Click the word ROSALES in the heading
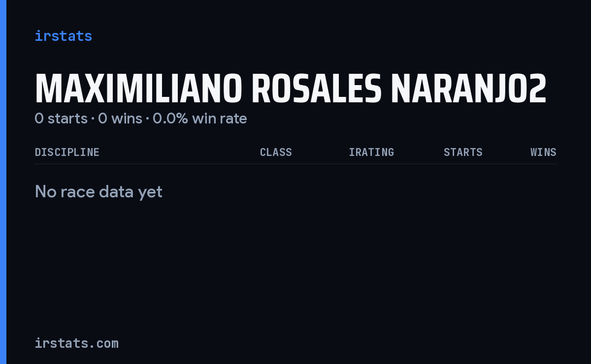 coord(316,89)
